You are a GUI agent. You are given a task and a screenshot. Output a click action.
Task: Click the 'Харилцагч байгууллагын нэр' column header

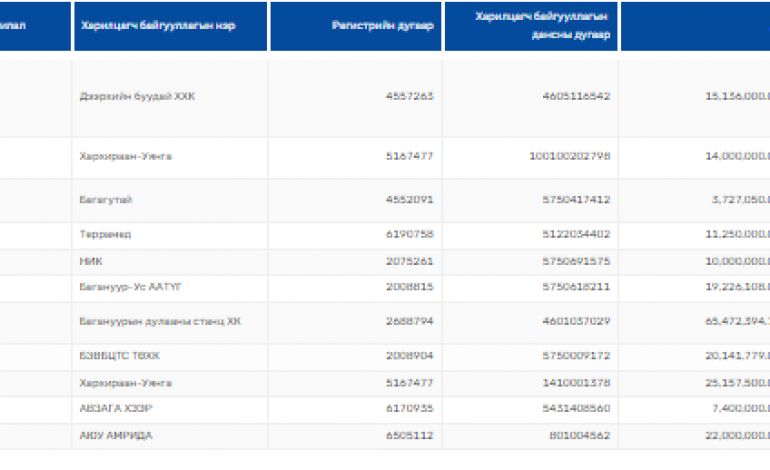pos(157,26)
